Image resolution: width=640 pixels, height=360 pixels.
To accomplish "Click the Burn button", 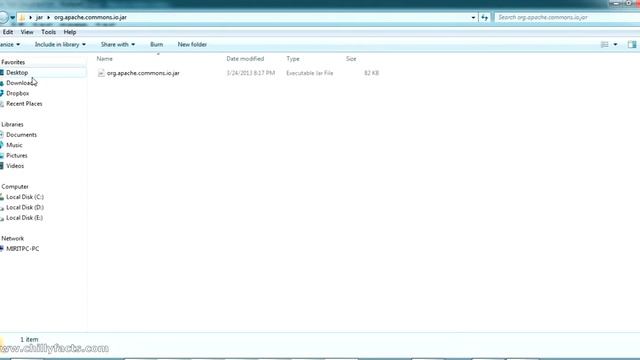I will (x=156, y=44).
